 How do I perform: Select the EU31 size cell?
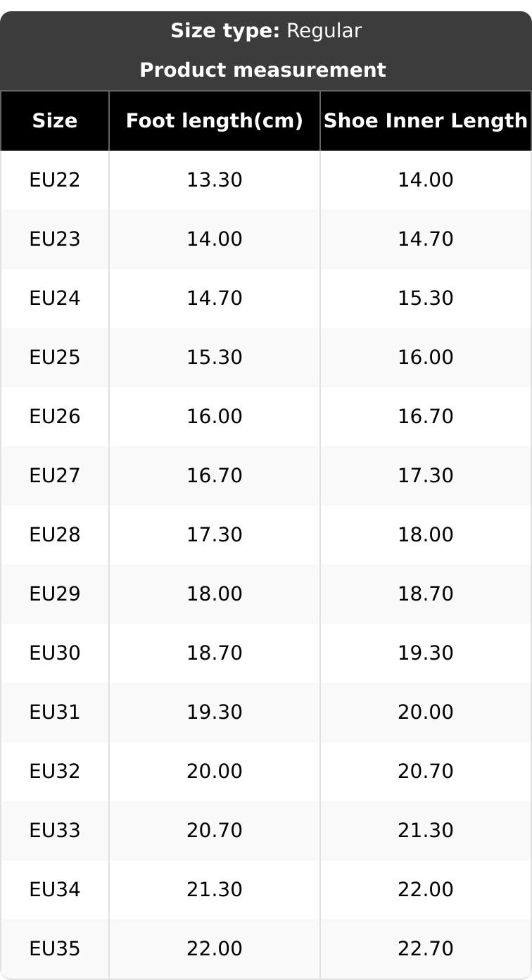(55, 712)
